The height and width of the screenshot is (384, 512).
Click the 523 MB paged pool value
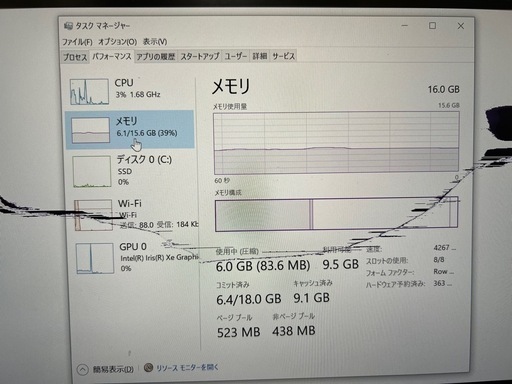[238, 332]
